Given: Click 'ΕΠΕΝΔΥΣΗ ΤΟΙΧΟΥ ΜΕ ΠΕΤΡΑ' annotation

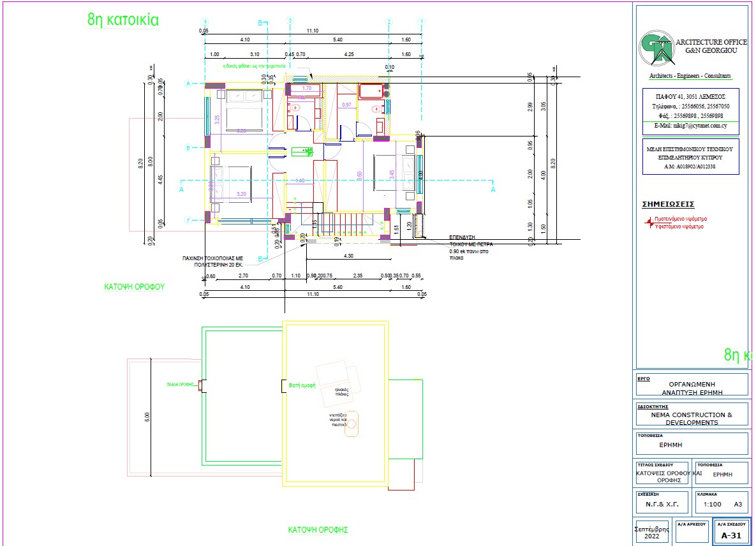Looking at the screenshot, I should pos(471,241).
